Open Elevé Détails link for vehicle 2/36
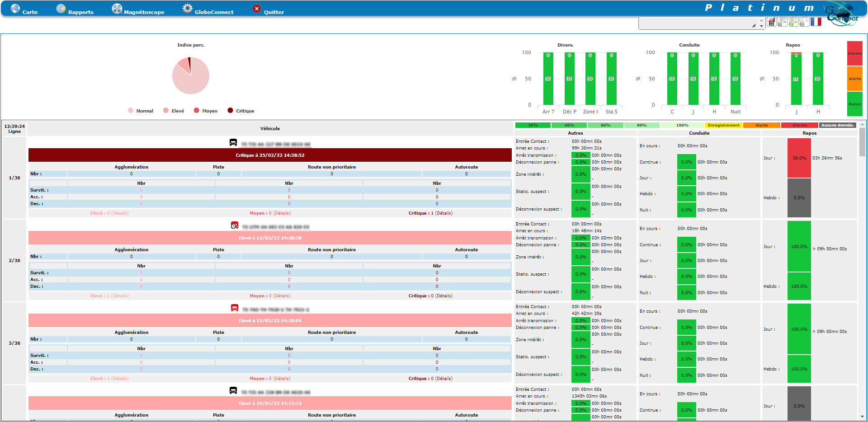868x422 pixels. click(x=120, y=296)
